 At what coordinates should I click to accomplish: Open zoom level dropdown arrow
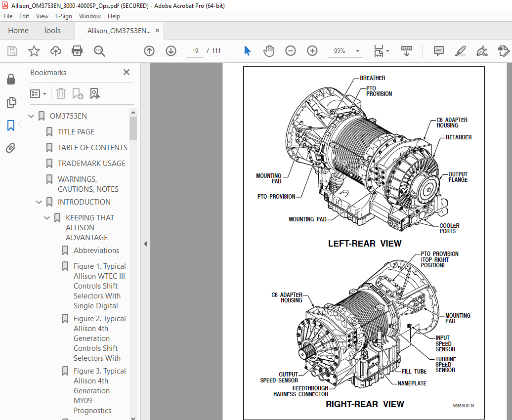357,51
